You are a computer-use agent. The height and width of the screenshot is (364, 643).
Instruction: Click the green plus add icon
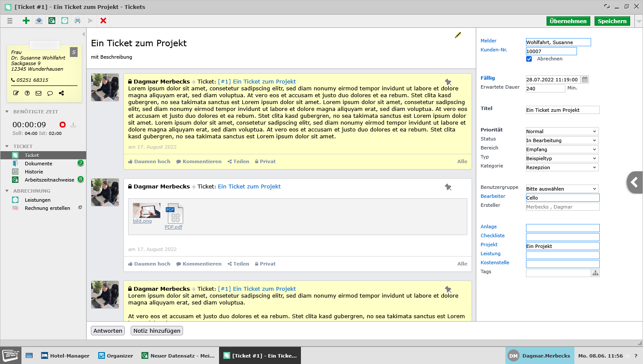(x=26, y=21)
